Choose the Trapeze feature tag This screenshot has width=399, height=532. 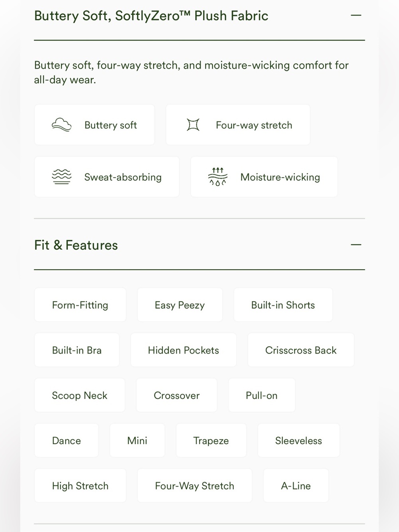click(211, 441)
